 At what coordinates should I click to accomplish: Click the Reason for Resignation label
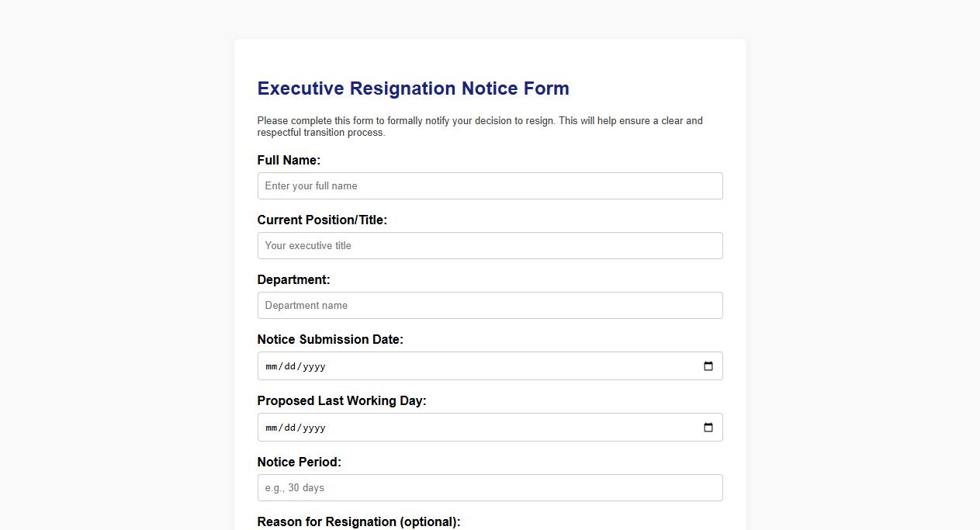coord(358,521)
